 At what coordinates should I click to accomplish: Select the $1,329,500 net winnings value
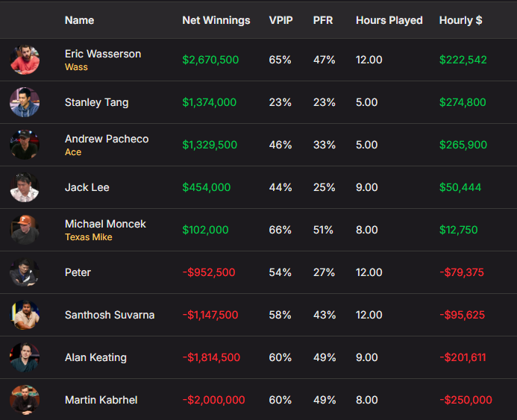point(210,145)
